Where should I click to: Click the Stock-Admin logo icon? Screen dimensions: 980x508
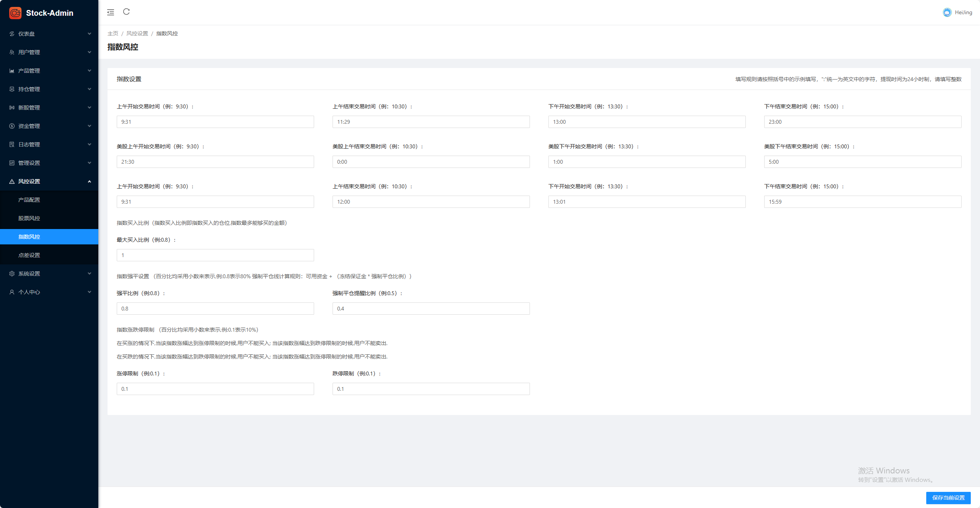[x=15, y=13]
